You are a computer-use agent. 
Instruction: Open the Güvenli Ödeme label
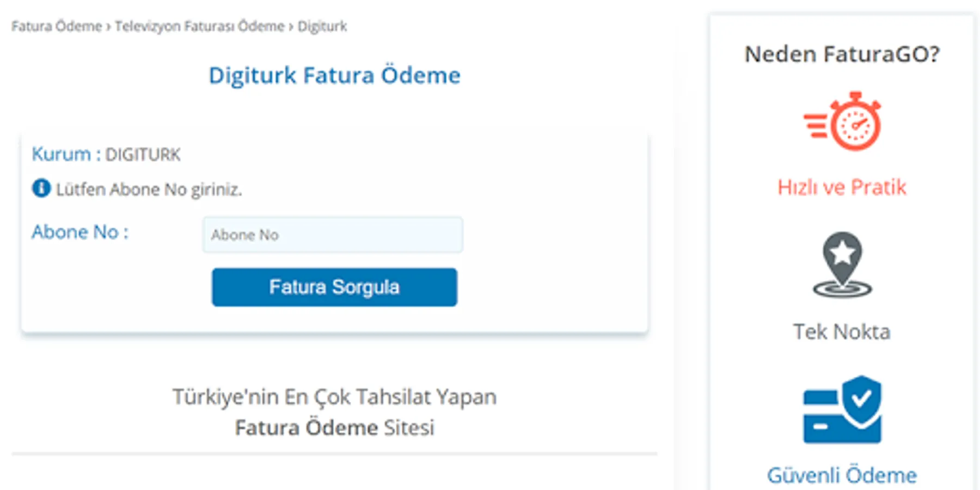pyautogui.click(x=842, y=475)
